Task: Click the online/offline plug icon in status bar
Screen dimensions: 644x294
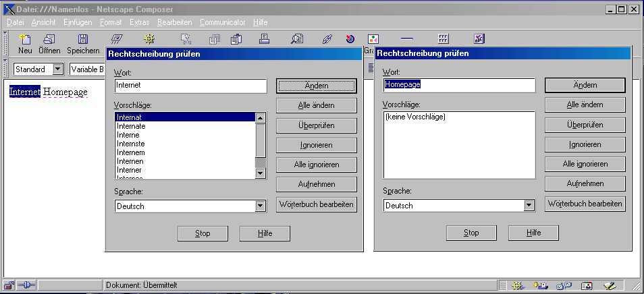Action: click(27, 285)
